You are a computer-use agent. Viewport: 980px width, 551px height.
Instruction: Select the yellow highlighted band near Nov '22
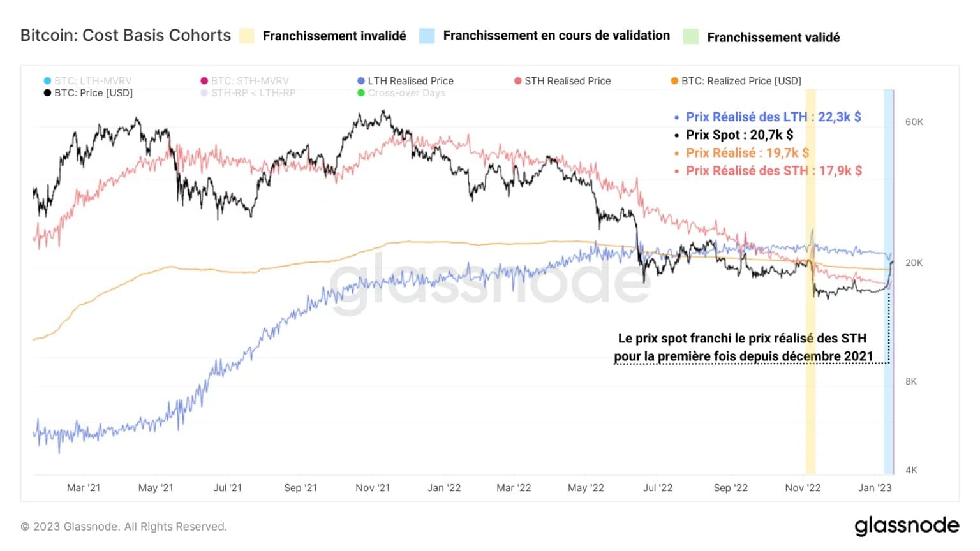click(x=810, y=282)
